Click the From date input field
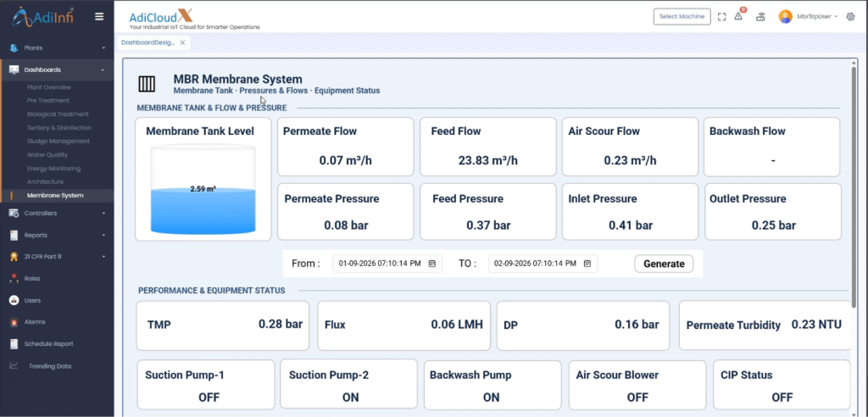This screenshot has height=417, width=868. pos(387,264)
